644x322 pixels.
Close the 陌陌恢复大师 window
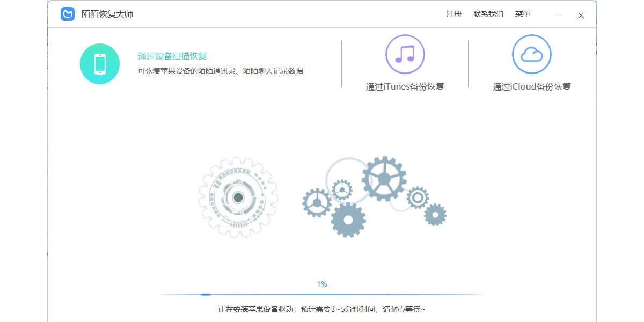click(x=581, y=15)
